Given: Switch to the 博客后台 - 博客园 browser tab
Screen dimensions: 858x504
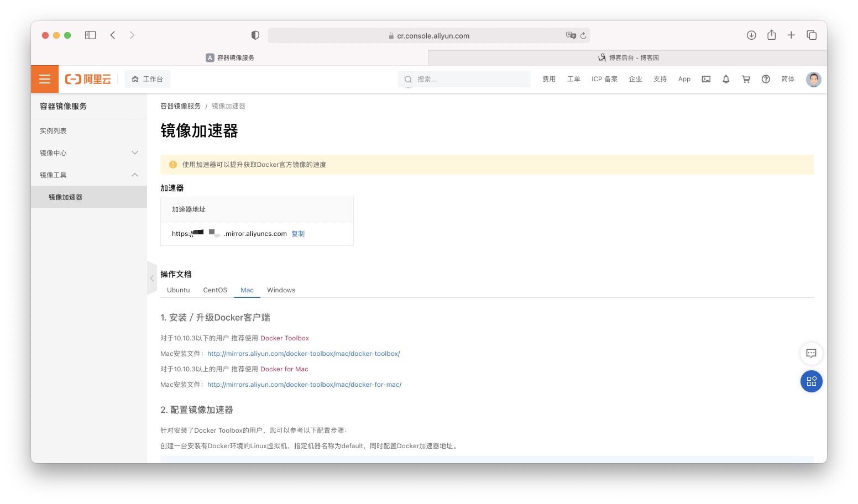Looking at the screenshot, I should [x=628, y=57].
